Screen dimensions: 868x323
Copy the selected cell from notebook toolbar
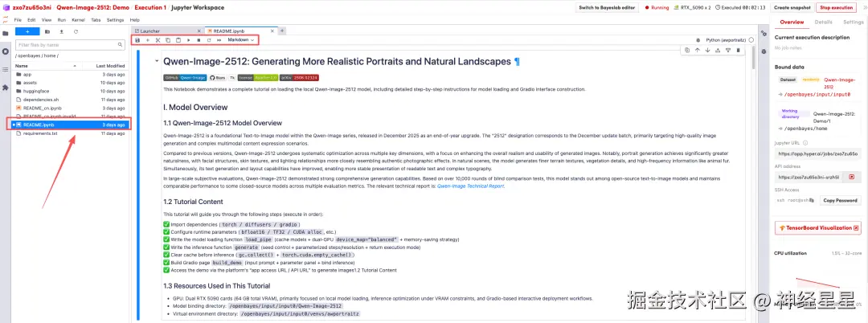(x=168, y=40)
